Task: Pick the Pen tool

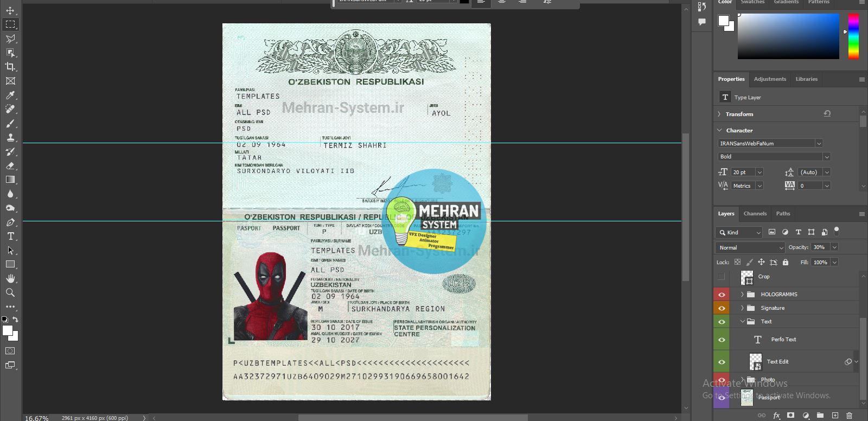Action: tap(10, 222)
